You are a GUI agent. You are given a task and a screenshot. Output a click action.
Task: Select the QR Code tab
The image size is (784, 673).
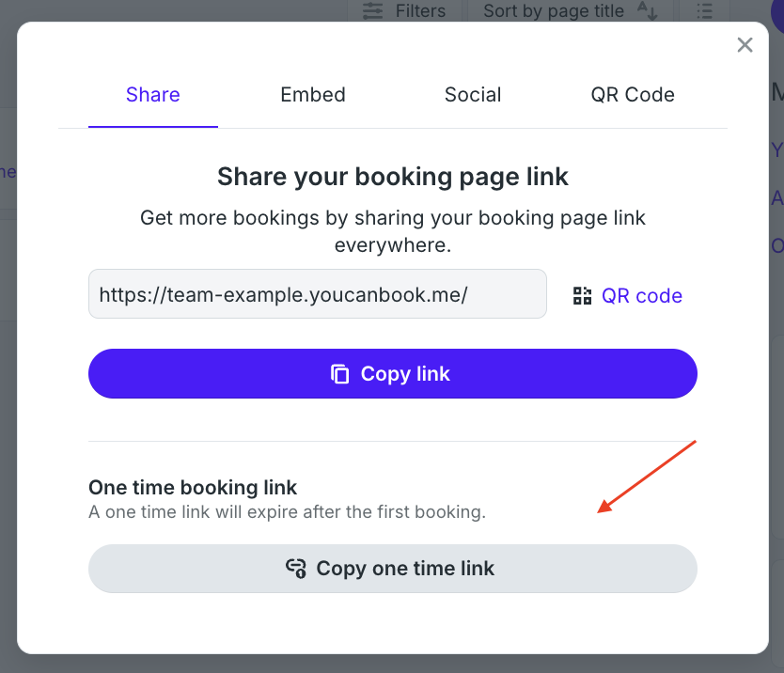tap(633, 95)
